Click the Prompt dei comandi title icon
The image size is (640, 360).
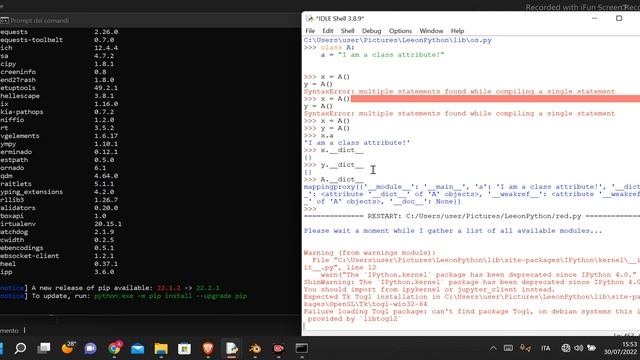point(4,20)
